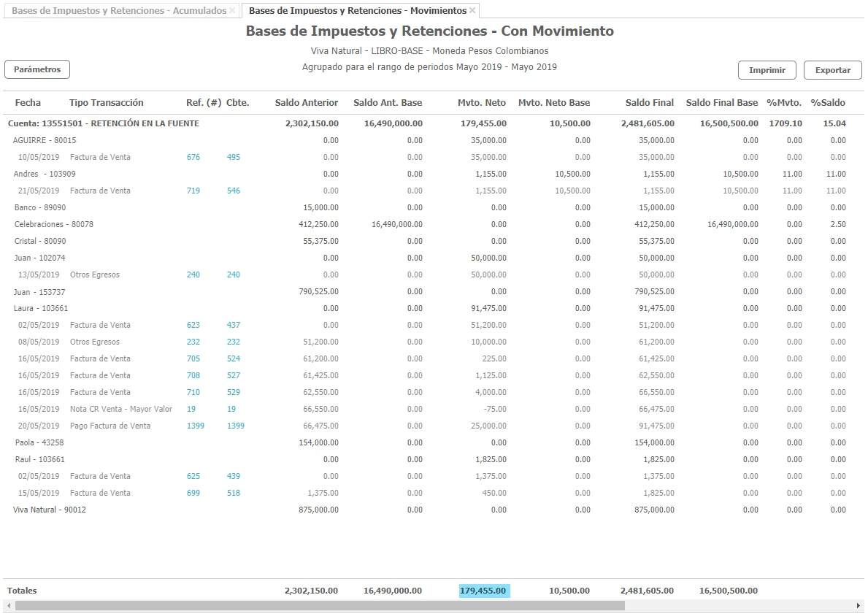Select the Laura - 103661 row
The image size is (868, 614).
[40, 308]
